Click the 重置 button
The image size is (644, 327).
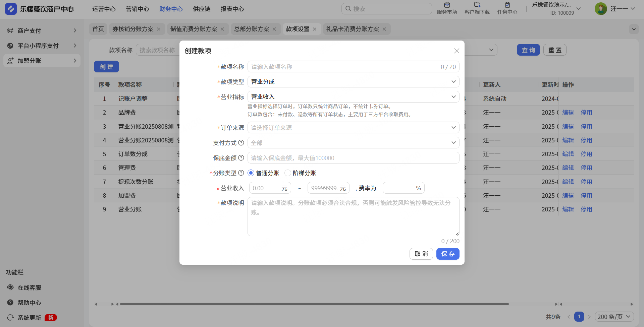click(555, 50)
